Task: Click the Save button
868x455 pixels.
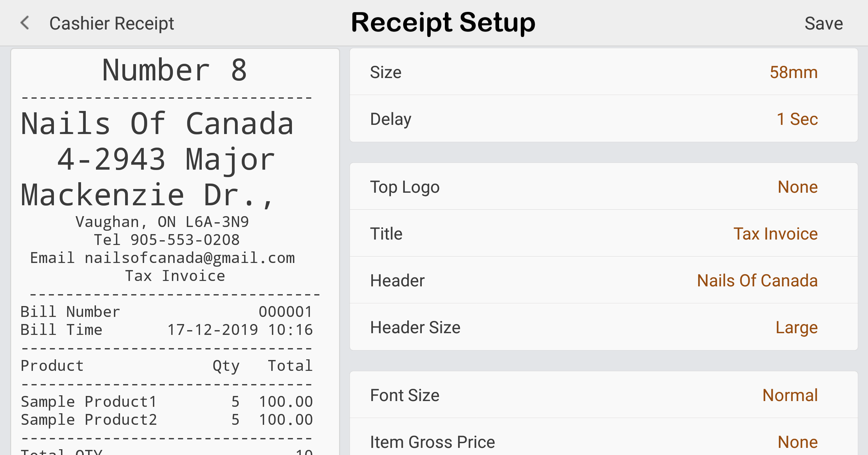Action: tap(824, 23)
